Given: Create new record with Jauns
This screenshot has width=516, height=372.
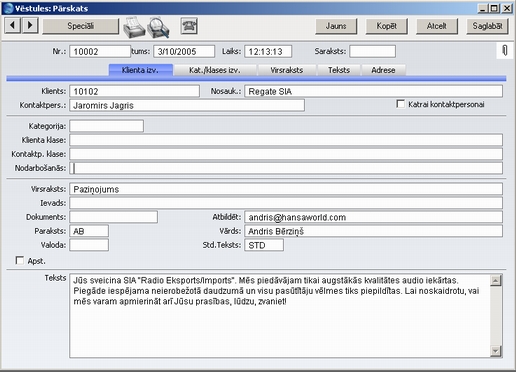Looking at the screenshot, I should coord(336,26).
